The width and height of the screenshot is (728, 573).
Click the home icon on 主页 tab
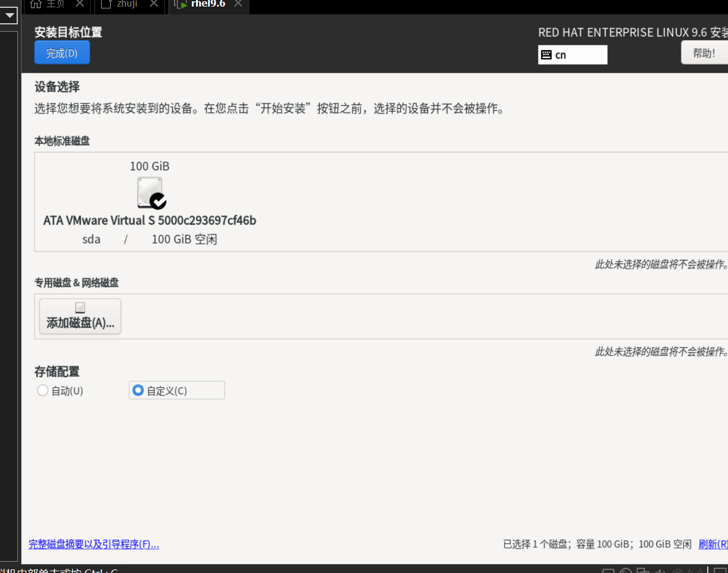pos(36,4)
